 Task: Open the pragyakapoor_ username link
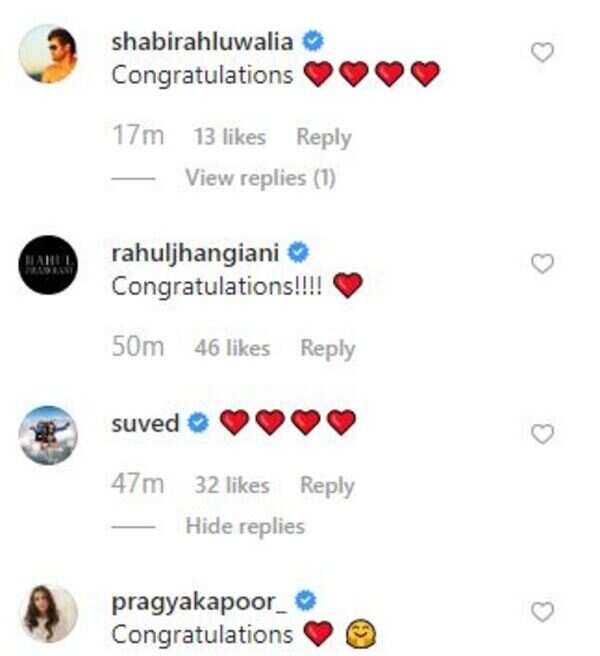click(x=199, y=603)
